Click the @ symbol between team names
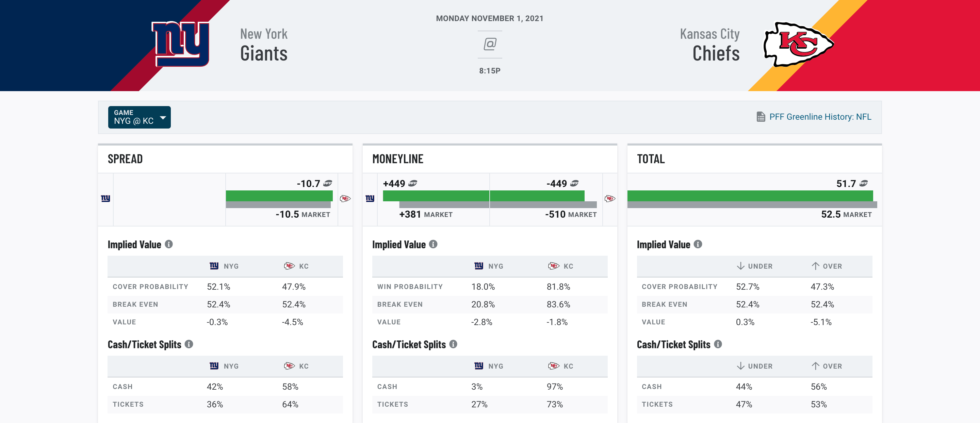Image resolution: width=980 pixels, height=423 pixels. coord(490,44)
